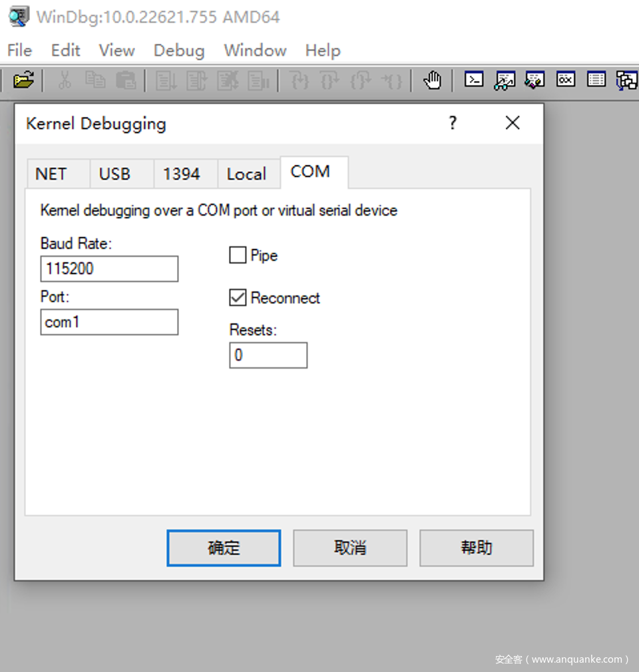Cancel the dialog with 取消

coord(350,548)
